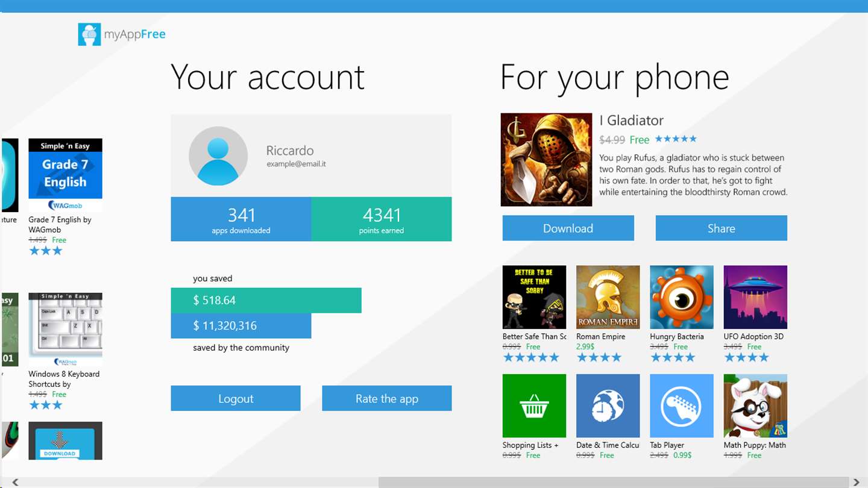The width and height of the screenshot is (868, 488).
Task: Click the Roman Empire 2.99$ price
Action: click(x=585, y=346)
